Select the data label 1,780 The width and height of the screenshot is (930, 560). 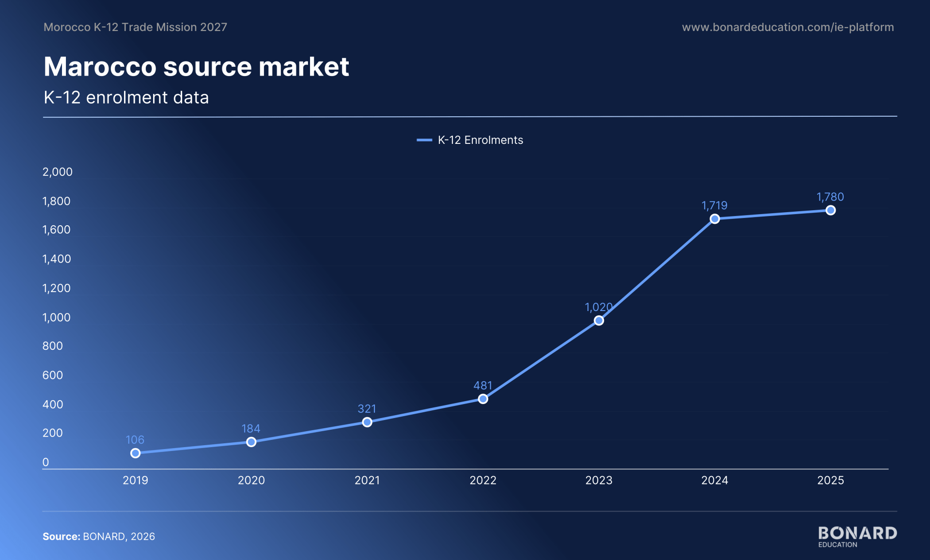pyautogui.click(x=830, y=197)
